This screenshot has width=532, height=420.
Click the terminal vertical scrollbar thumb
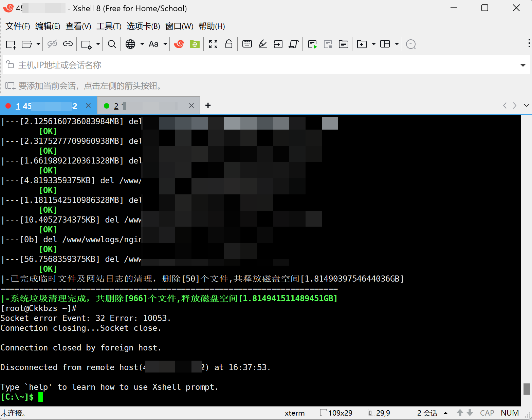click(527, 389)
